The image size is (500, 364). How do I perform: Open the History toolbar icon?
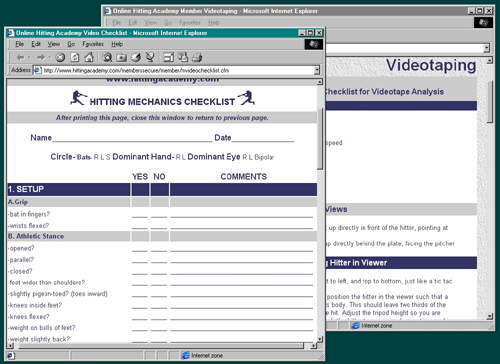(136, 58)
